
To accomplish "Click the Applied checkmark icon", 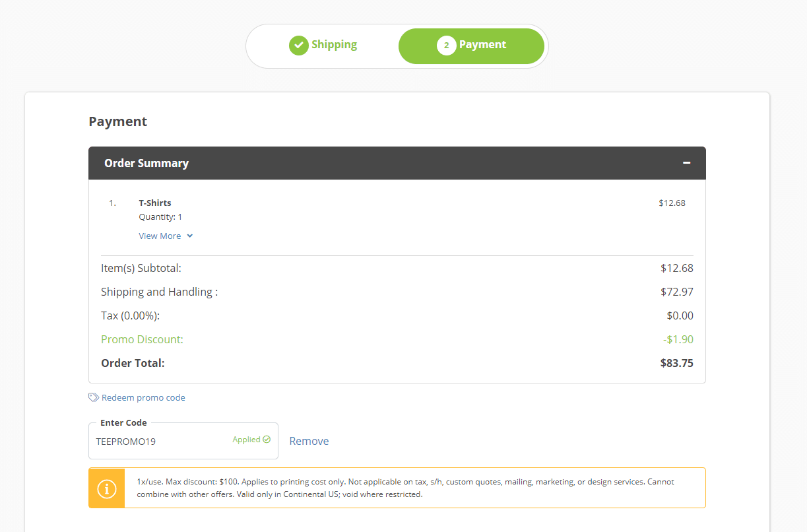I will click(x=267, y=440).
